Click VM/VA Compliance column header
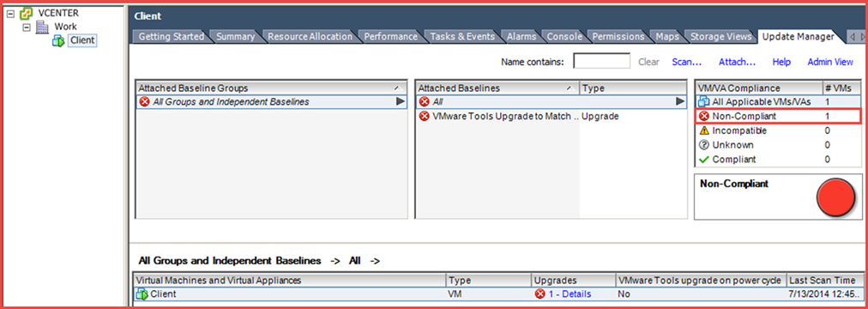 point(758,88)
